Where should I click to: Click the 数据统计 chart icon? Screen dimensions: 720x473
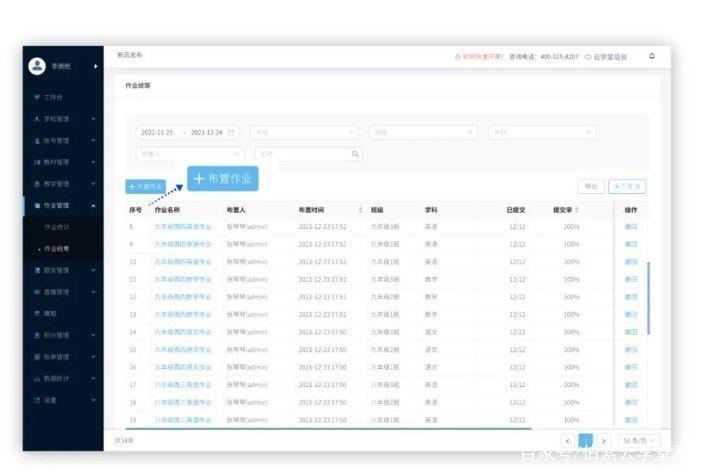click(x=37, y=379)
